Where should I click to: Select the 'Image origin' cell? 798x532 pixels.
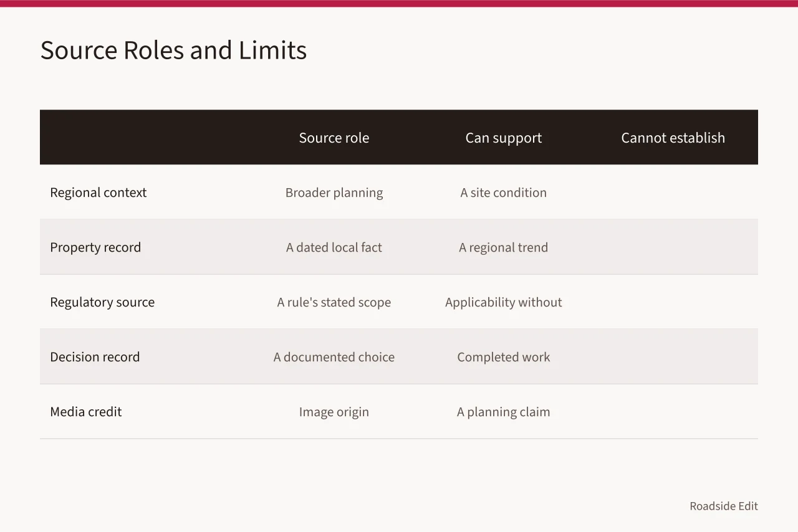[334, 412]
